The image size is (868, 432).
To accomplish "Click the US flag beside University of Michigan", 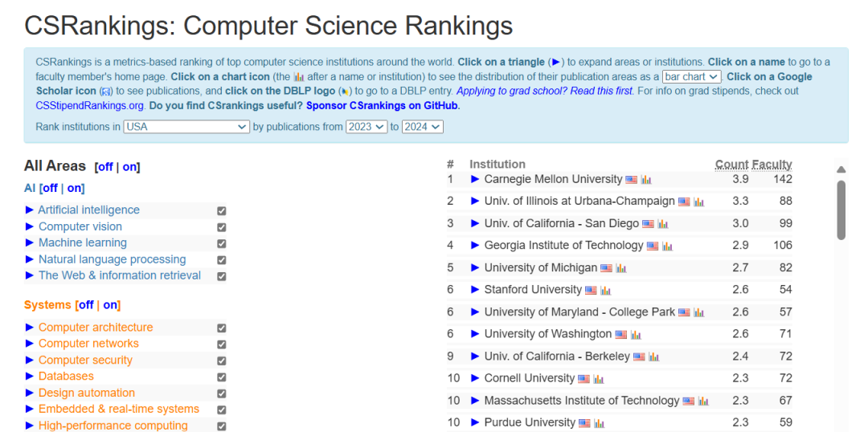I will 606,268.
